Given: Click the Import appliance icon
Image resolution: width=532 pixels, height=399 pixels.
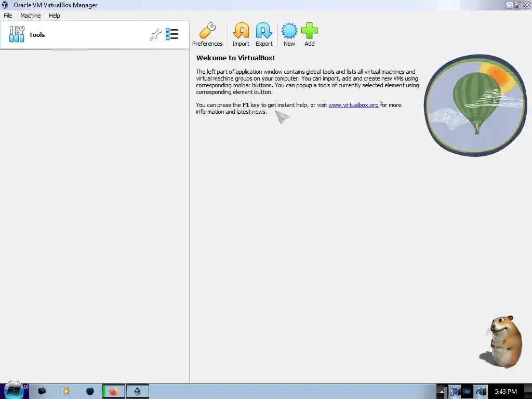Looking at the screenshot, I should [x=241, y=35].
